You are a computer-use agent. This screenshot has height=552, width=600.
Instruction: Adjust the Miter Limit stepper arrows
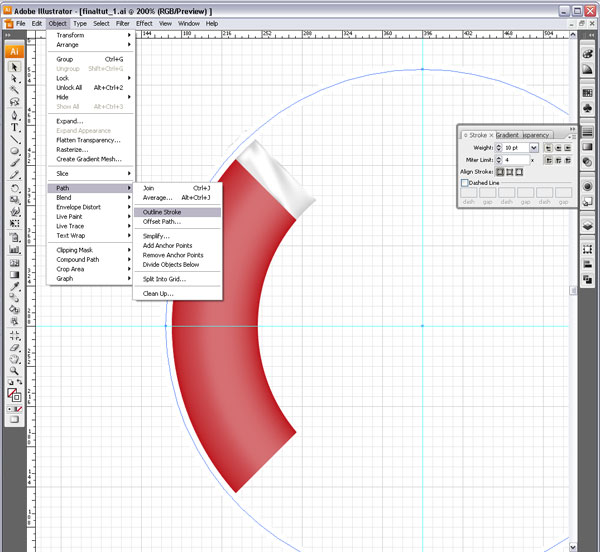pos(499,160)
